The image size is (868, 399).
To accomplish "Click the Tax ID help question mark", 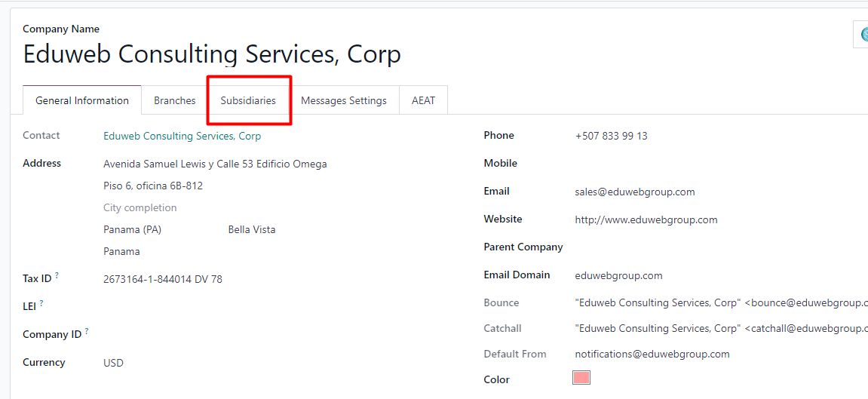I will click(x=57, y=275).
